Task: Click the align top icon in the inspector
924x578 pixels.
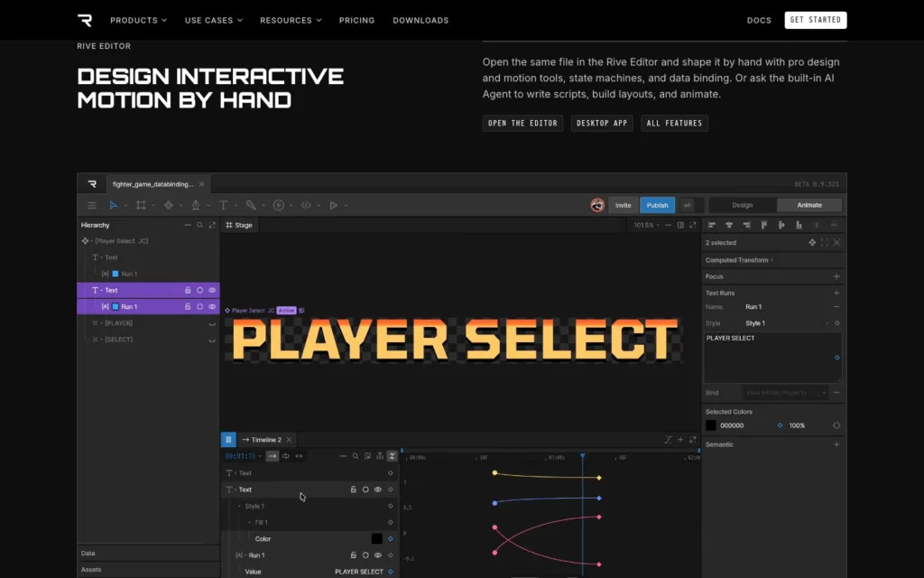Action: (x=764, y=225)
